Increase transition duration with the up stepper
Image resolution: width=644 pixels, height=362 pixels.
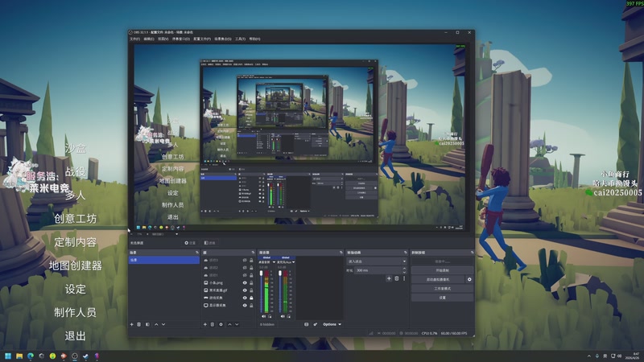click(404, 269)
